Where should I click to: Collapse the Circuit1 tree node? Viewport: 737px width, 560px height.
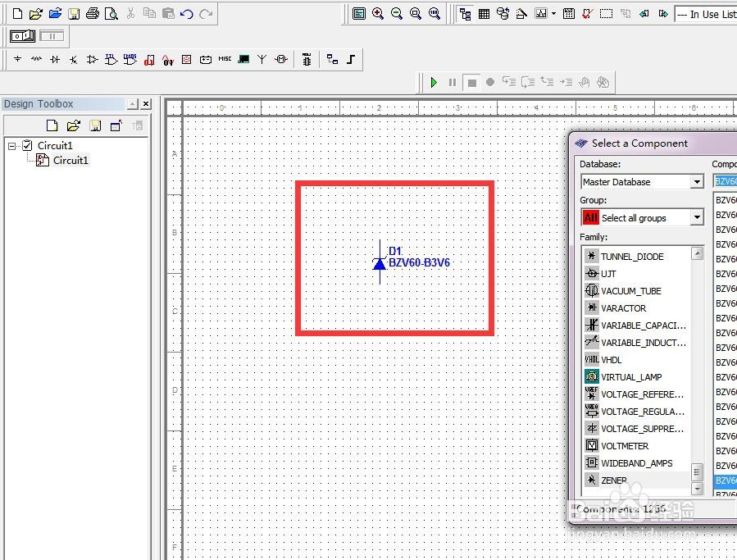[11, 146]
